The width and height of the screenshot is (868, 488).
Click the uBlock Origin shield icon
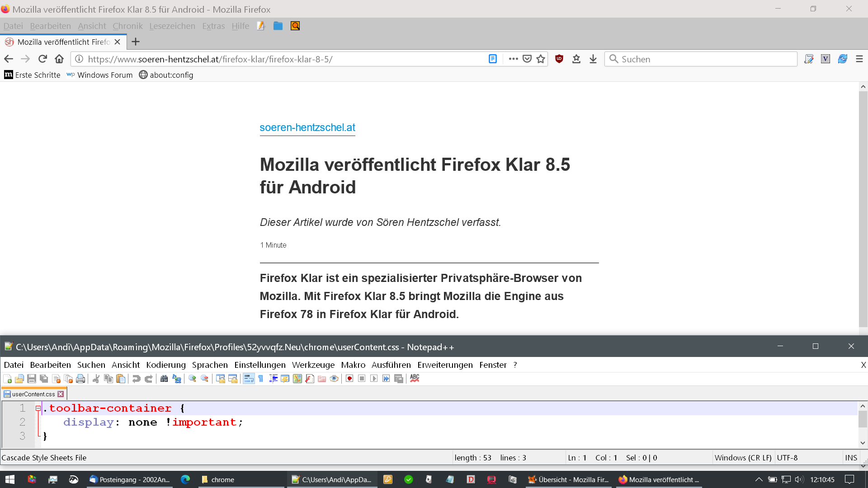pyautogui.click(x=559, y=59)
